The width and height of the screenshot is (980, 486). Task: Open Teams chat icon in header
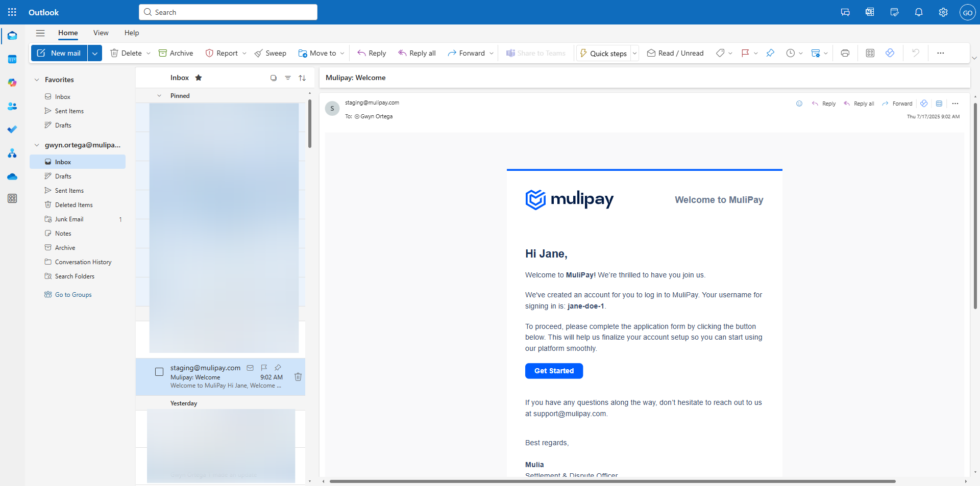click(845, 12)
